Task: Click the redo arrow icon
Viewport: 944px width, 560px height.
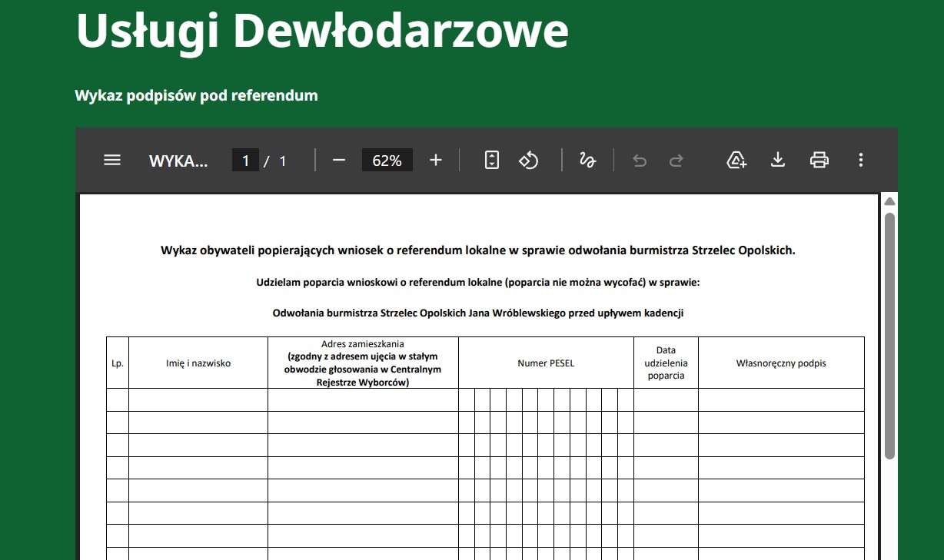Action: pyautogui.click(x=676, y=160)
